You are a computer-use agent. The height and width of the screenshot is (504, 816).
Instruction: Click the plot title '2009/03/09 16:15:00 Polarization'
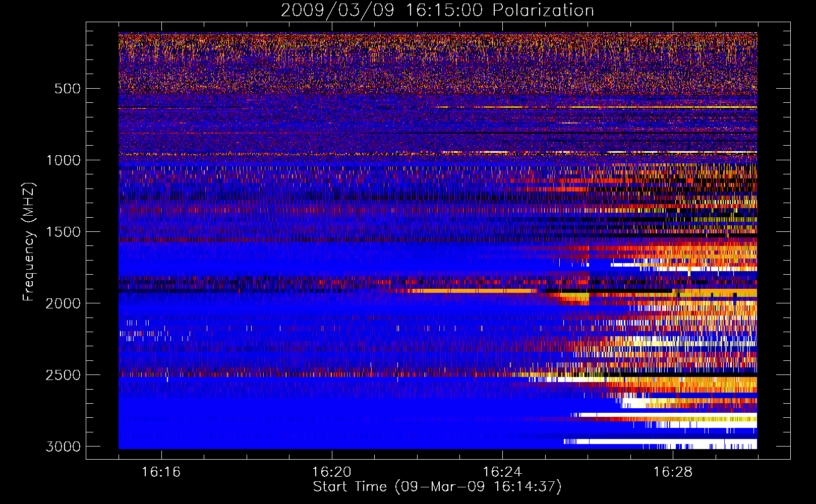437,10
